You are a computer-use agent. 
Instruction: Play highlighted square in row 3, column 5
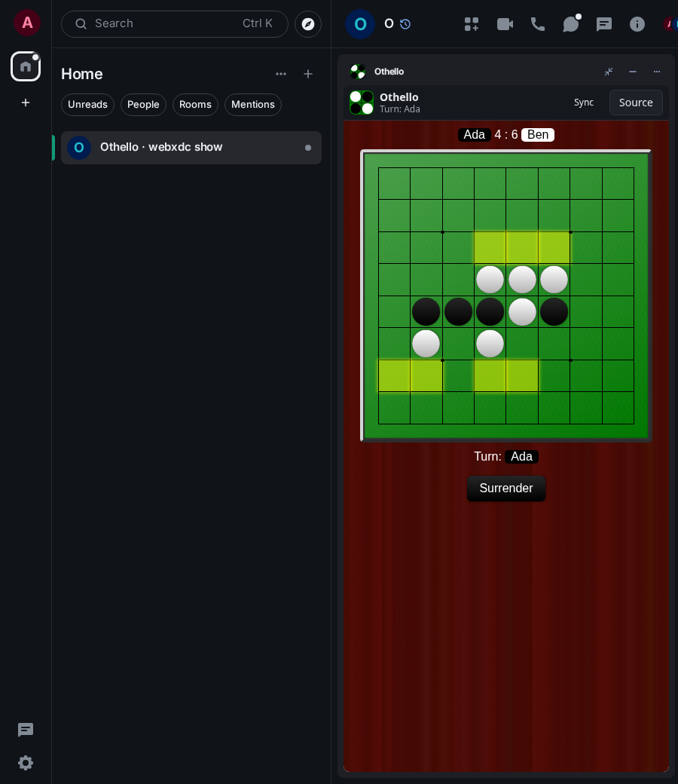521,247
